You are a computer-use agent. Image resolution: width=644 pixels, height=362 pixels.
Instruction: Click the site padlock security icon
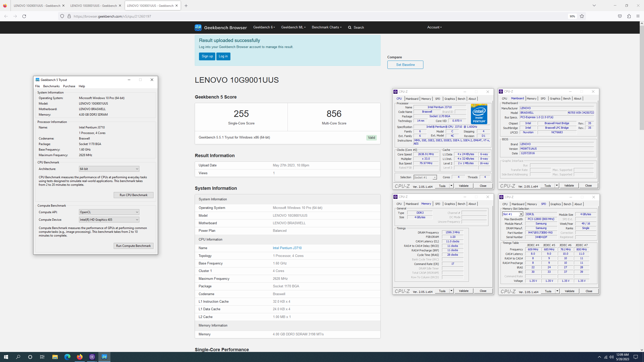[69, 16]
